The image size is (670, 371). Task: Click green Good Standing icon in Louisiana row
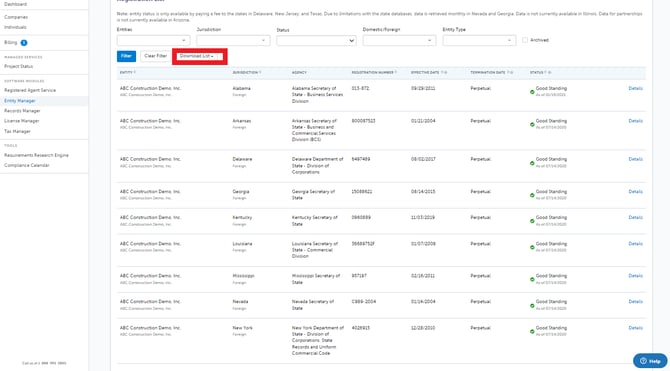[532, 247]
